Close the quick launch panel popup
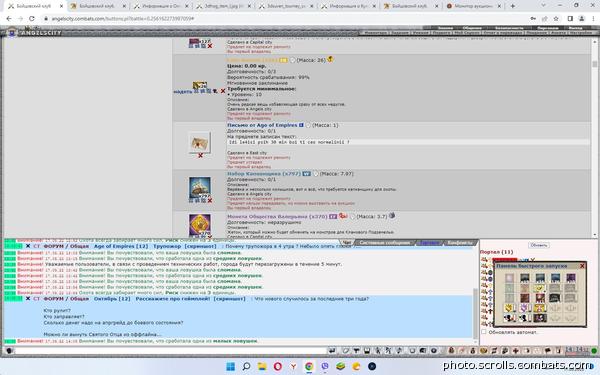Viewport: 600px width, 375px height. 582,266
